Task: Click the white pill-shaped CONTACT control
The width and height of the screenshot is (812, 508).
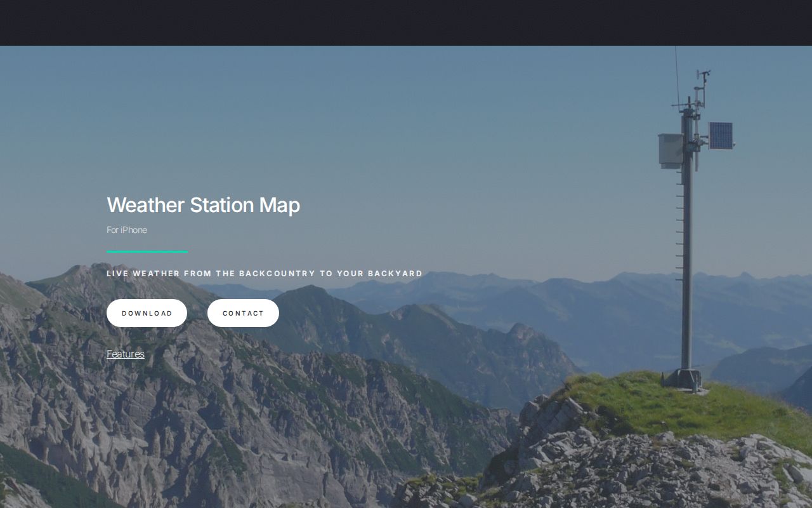Action: [x=243, y=312]
